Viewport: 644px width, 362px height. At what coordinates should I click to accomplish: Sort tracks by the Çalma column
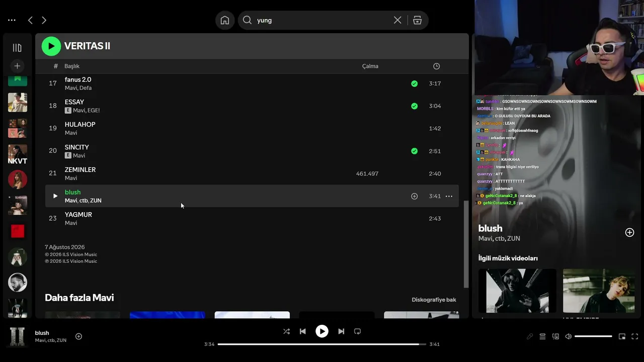tap(370, 66)
